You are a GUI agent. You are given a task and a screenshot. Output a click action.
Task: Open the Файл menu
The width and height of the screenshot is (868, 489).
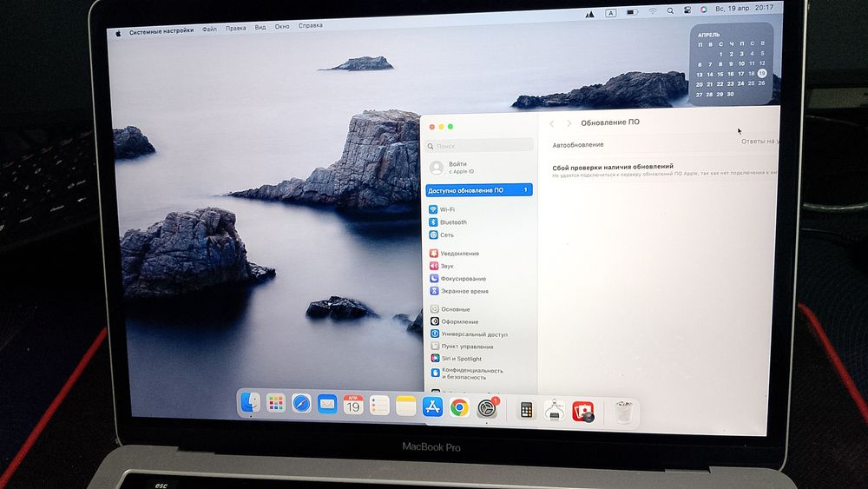pyautogui.click(x=209, y=30)
